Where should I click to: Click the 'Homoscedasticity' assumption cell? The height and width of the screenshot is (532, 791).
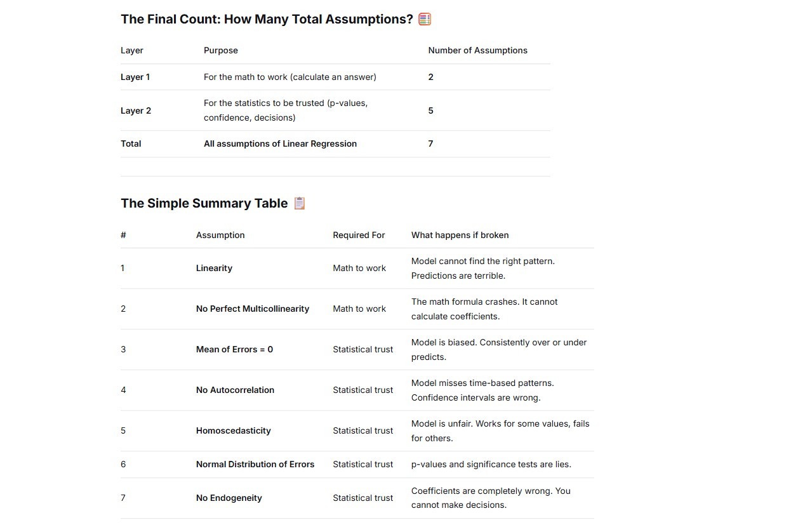tap(233, 430)
